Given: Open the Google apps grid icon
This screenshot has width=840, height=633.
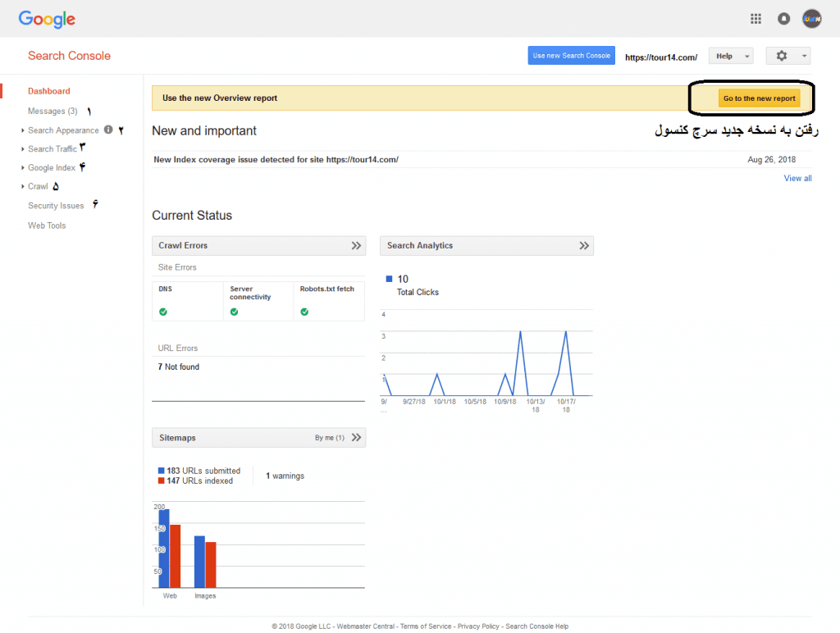Looking at the screenshot, I should [756, 20].
